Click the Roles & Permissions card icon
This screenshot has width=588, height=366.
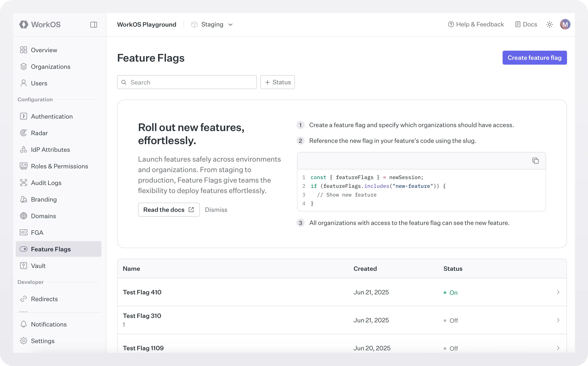pos(24,166)
